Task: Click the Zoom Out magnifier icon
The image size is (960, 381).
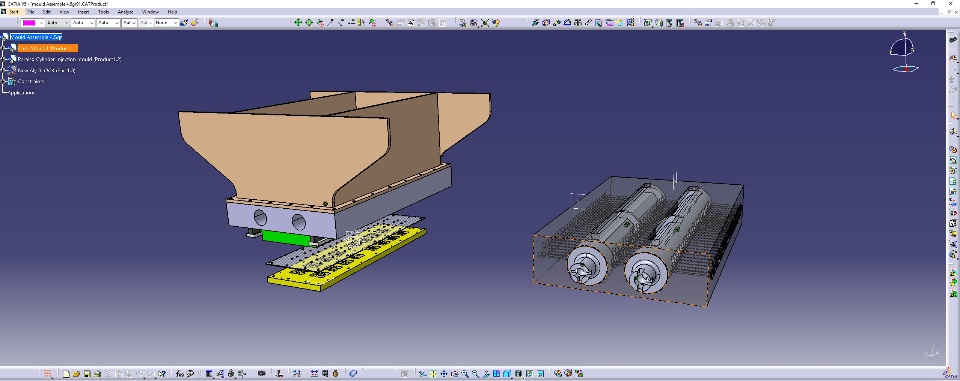Action: 476,374
